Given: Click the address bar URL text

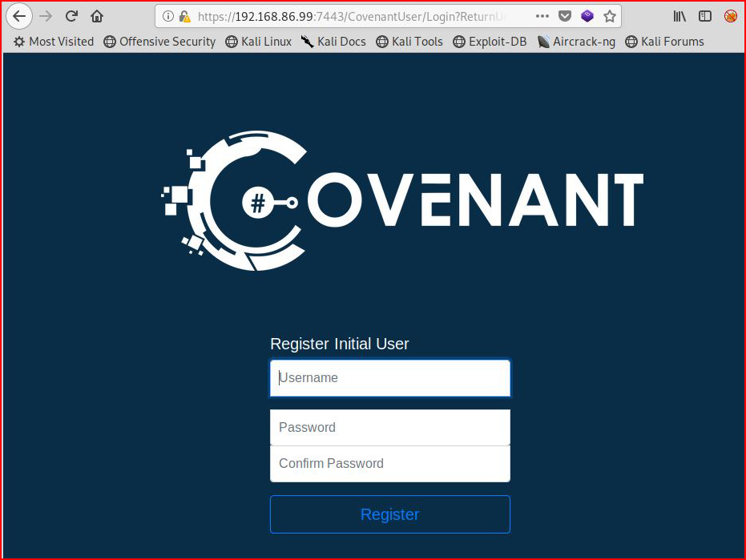Looking at the screenshot, I should (350, 17).
